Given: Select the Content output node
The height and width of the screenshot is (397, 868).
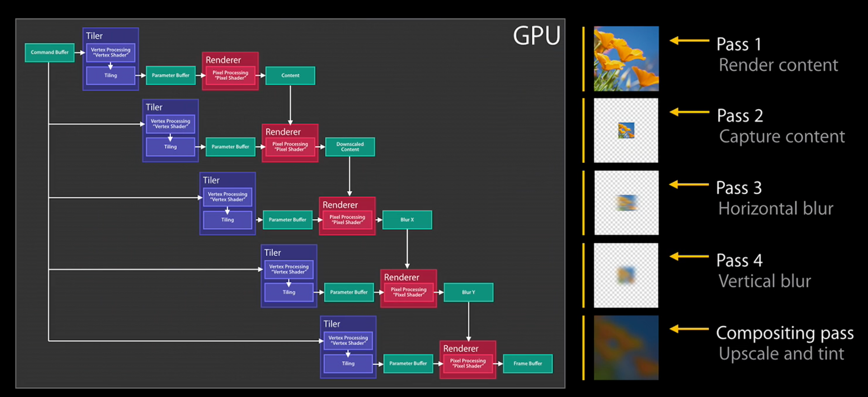Looking at the screenshot, I should tap(290, 76).
